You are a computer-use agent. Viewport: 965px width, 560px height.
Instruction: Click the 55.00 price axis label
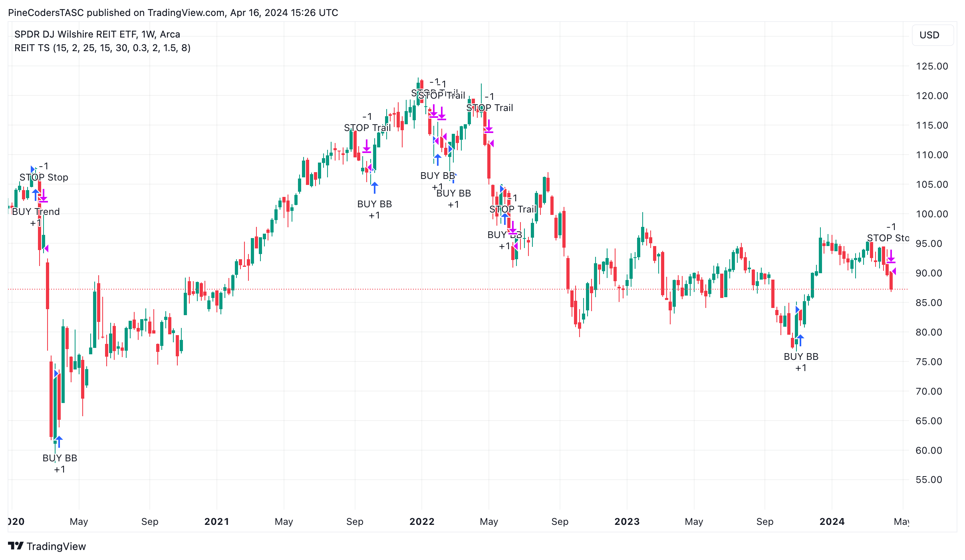pyautogui.click(x=929, y=480)
